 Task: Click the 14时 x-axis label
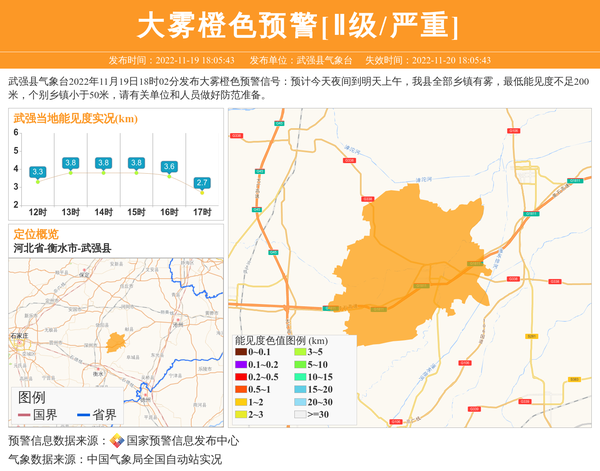(103, 212)
